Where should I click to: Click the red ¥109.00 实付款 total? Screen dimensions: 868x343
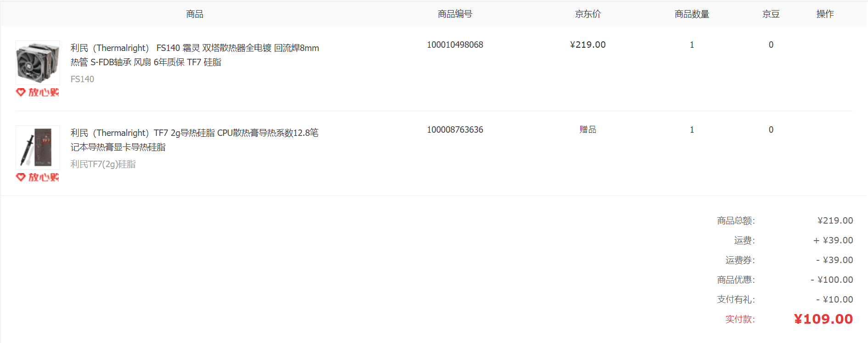coord(823,319)
